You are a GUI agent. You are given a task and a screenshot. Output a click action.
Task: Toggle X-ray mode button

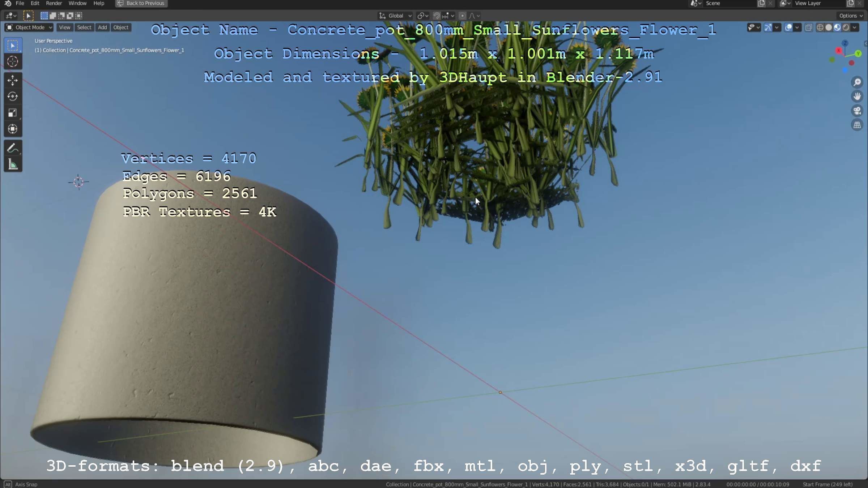pyautogui.click(x=809, y=27)
